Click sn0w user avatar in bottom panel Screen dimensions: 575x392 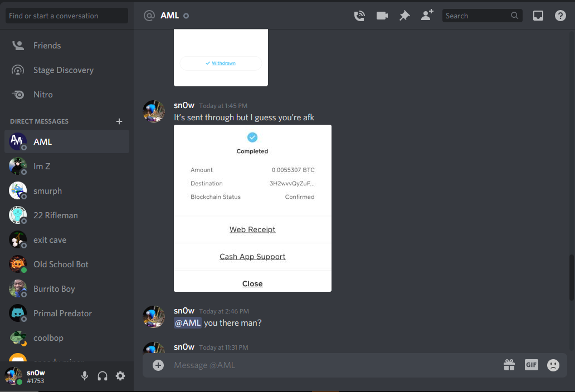pyautogui.click(x=13, y=376)
